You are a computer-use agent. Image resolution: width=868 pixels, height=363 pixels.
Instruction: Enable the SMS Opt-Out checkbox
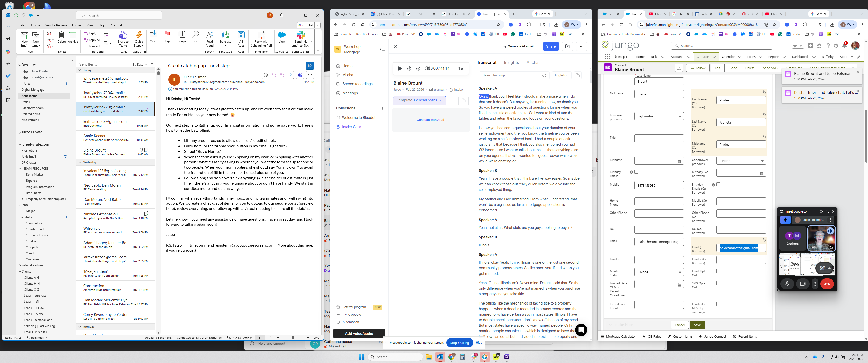coord(718,283)
